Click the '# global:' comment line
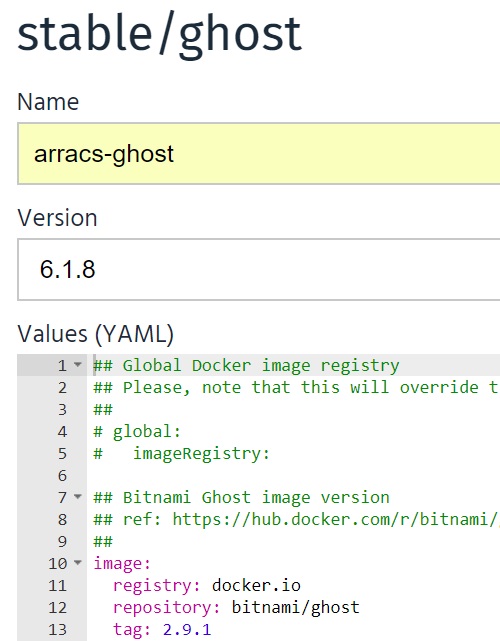Viewport: 500px width, 641px height. [137, 432]
